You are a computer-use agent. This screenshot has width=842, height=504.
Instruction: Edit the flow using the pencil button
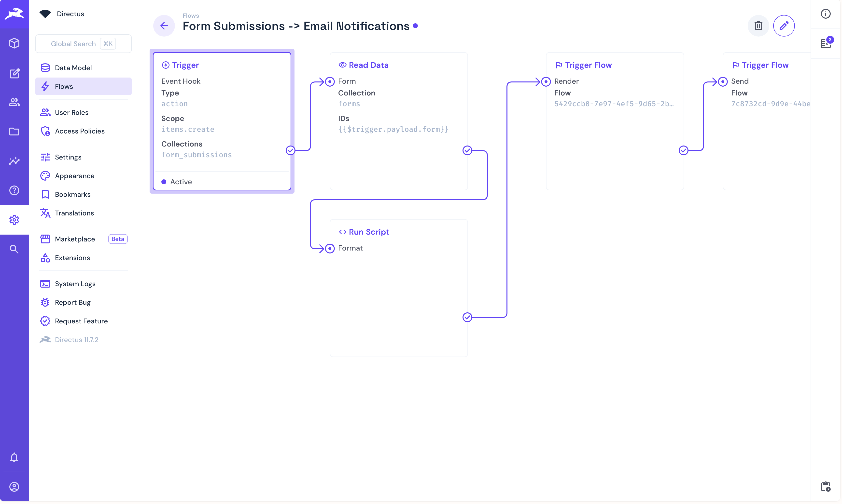(784, 26)
